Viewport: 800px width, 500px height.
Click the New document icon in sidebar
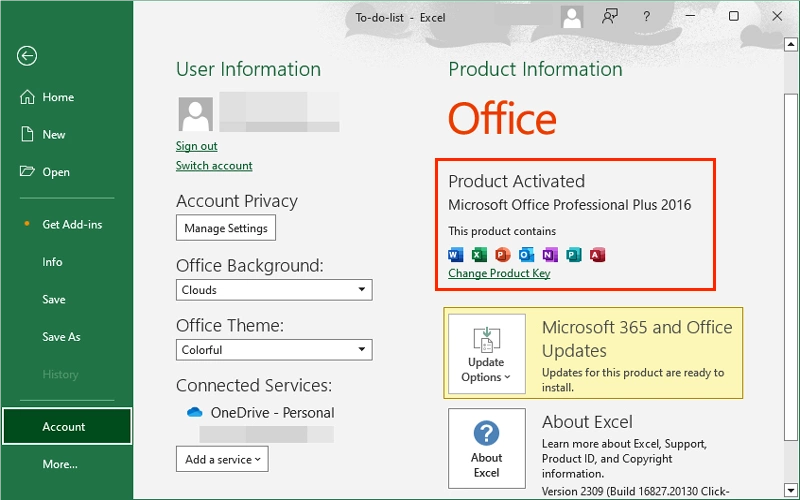27,134
